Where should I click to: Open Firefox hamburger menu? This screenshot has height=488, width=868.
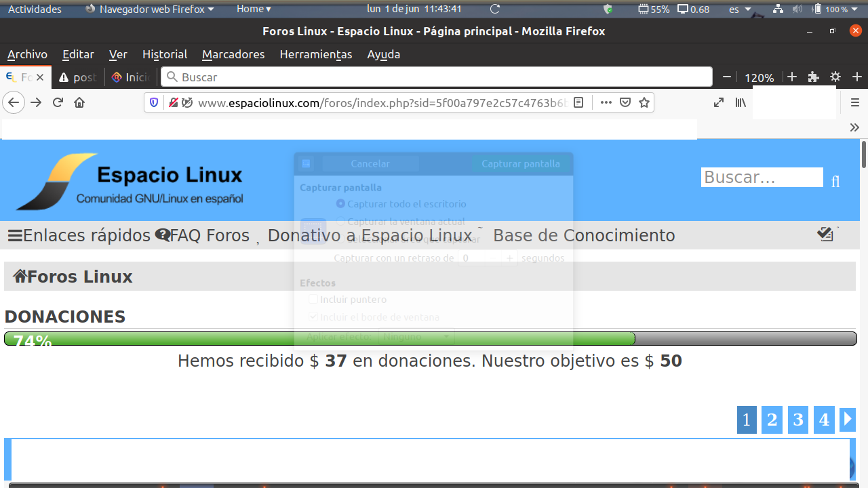coord(855,102)
